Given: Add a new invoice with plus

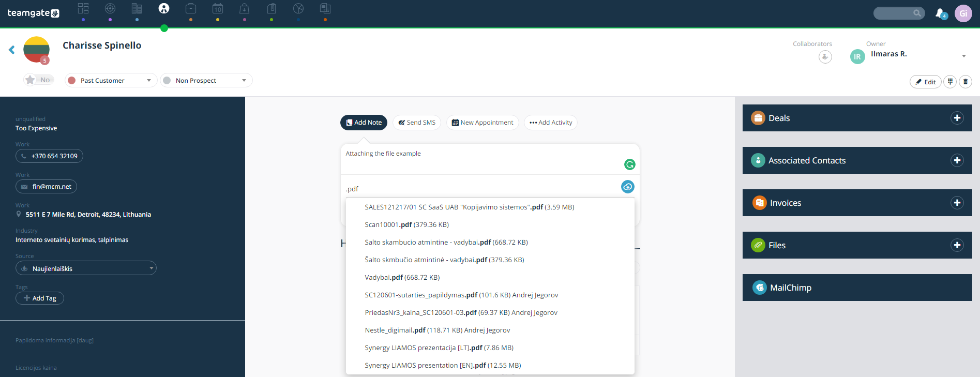Looking at the screenshot, I should (957, 203).
